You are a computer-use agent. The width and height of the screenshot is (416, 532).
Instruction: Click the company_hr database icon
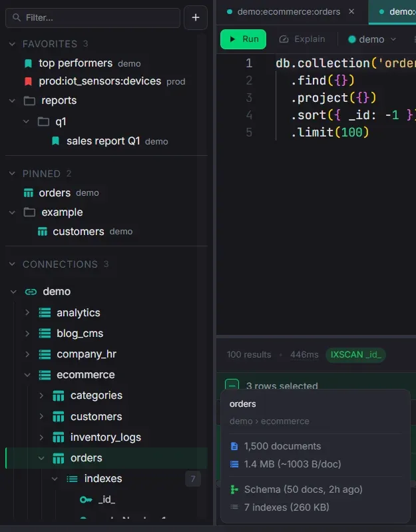pos(45,354)
